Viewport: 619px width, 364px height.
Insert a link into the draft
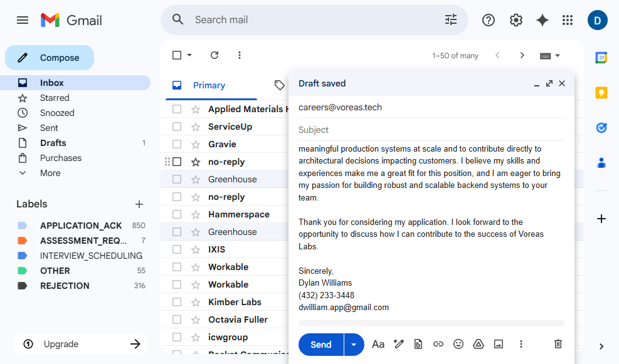(438, 344)
